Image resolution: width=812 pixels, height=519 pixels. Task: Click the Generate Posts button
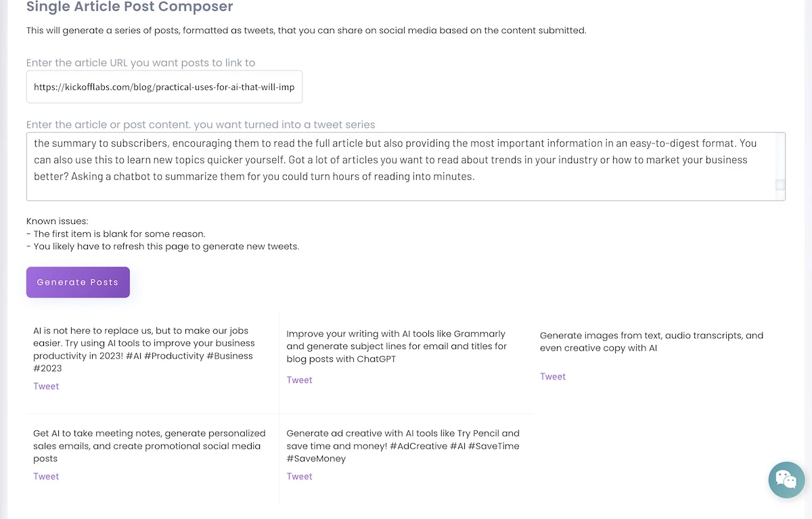(x=78, y=282)
